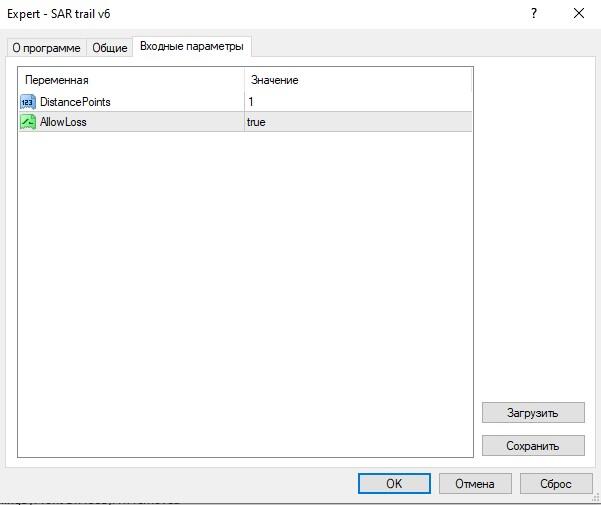Image resolution: width=601 pixels, height=505 pixels.
Task: Open the О программе tab
Action: pyautogui.click(x=46, y=48)
